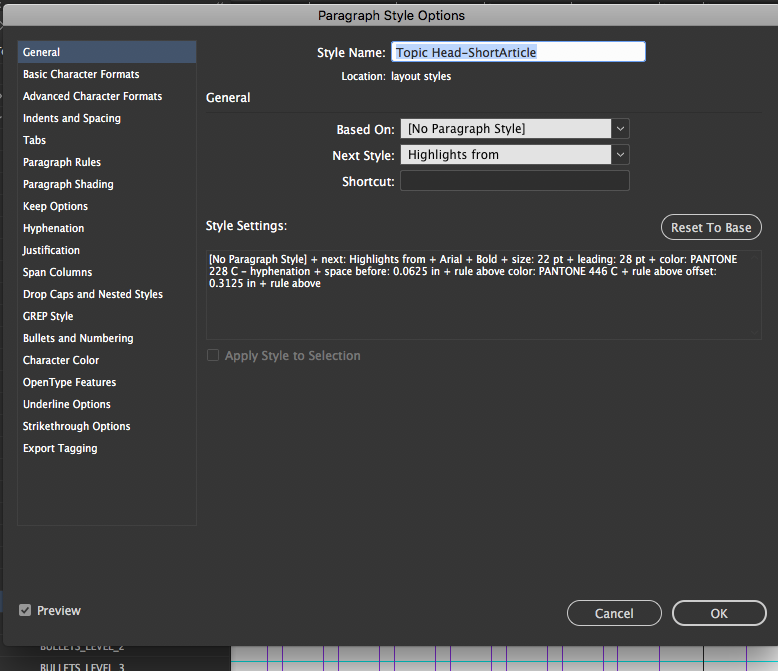Open Basic Character Formats section

pyautogui.click(x=107, y=74)
